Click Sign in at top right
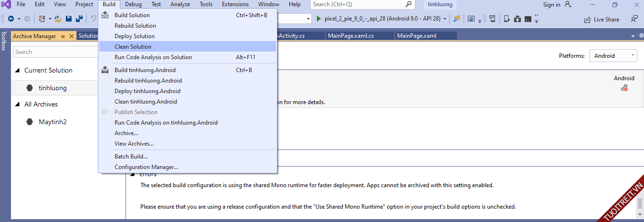The width and height of the screenshot is (644, 222). (x=551, y=5)
